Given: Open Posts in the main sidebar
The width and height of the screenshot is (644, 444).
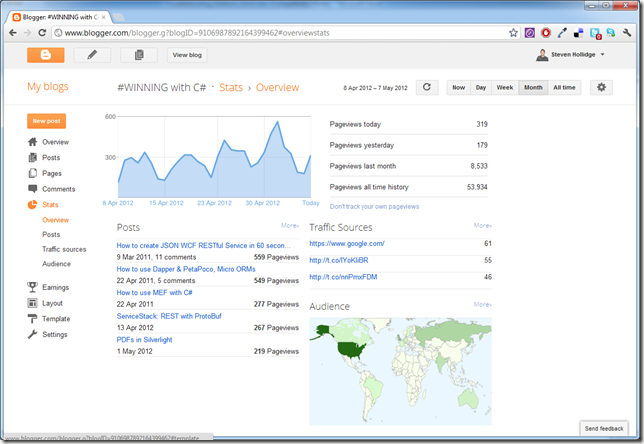Looking at the screenshot, I should 51,158.
